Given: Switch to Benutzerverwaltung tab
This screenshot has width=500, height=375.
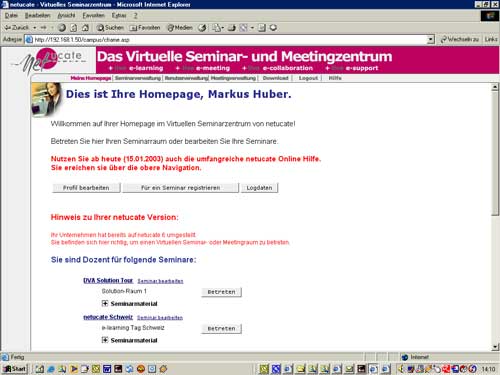Looking at the screenshot, I should pyautogui.click(x=186, y=78).
